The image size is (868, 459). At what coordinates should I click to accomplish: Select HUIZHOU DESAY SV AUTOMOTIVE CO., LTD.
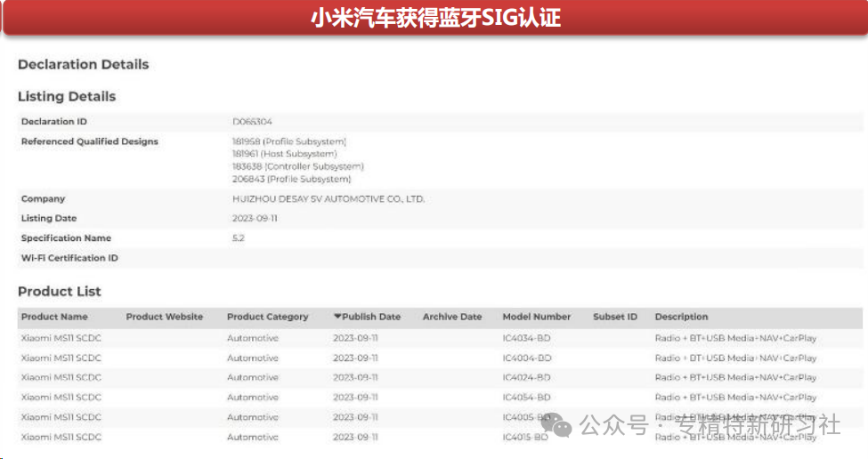tap(329, 199)
